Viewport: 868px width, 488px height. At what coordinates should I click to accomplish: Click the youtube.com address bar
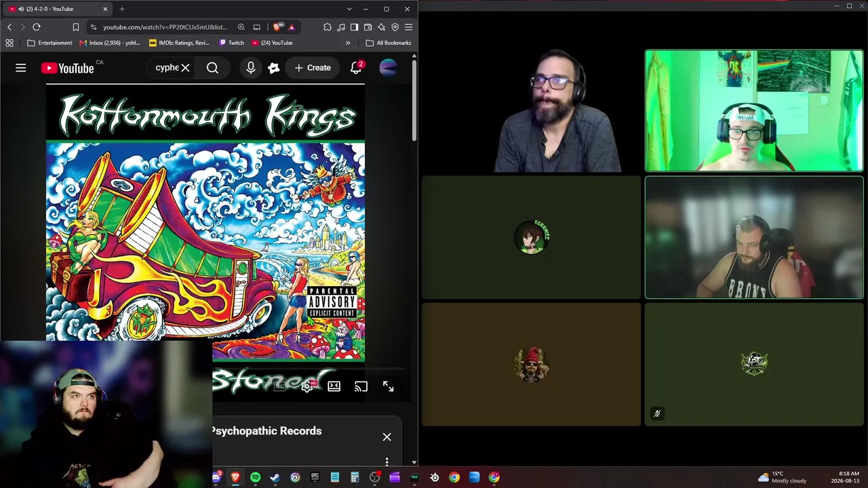click(165, 27)
